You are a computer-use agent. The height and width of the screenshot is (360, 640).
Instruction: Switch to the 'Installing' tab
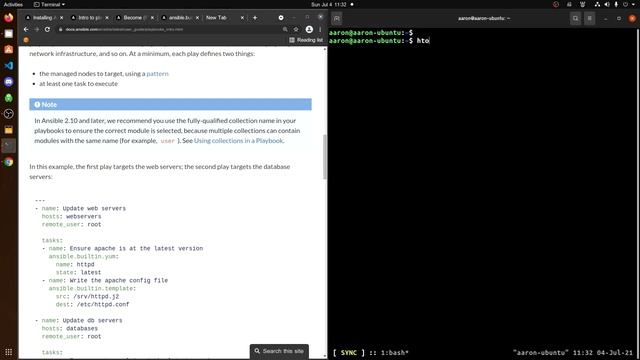click(x=44, y=18)
